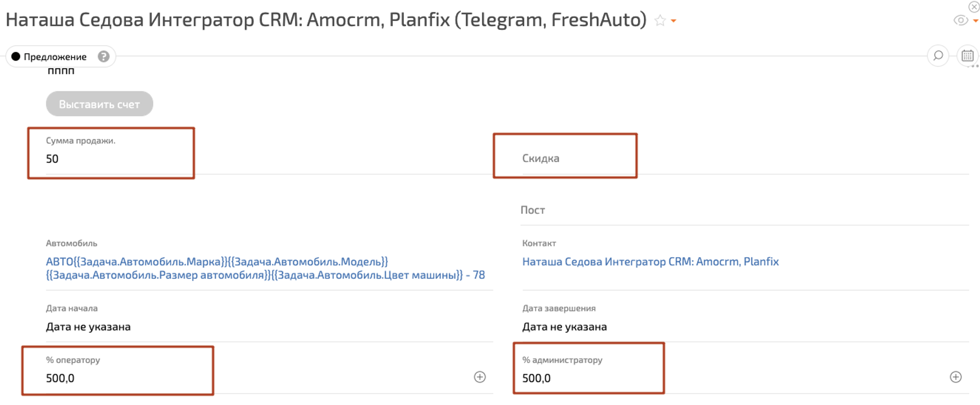This screenshot has height=405, width=980.
Task: Set the Дата завершения value
Action: [564, 327]
